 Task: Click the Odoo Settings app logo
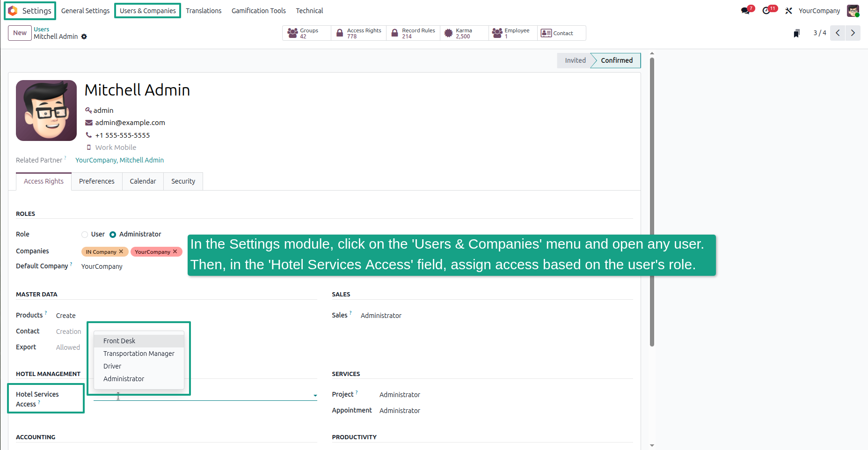pyautogui.click(x=13, y=11)
